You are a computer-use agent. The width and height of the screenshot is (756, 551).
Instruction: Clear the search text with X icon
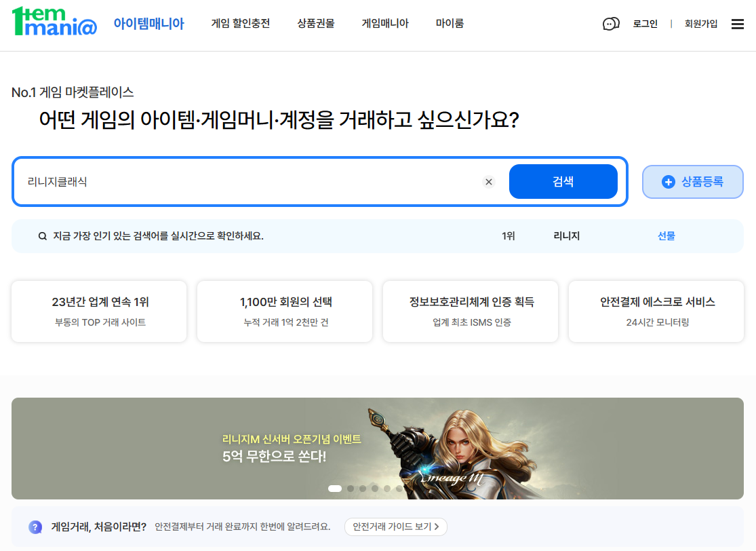click(488, 182)
